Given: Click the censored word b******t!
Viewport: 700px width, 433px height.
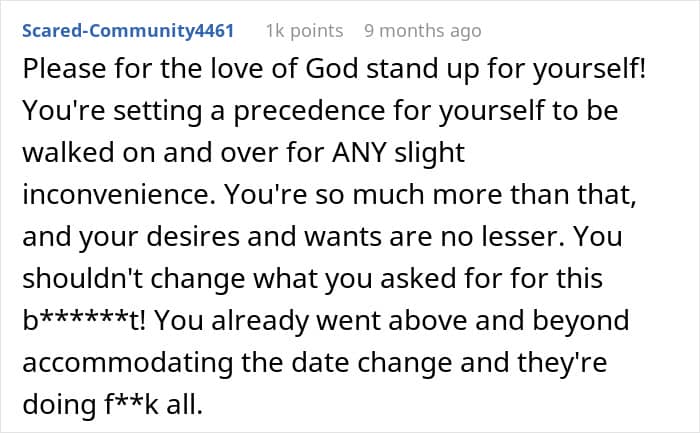Looking at the screenshot, I should point(84,321).
